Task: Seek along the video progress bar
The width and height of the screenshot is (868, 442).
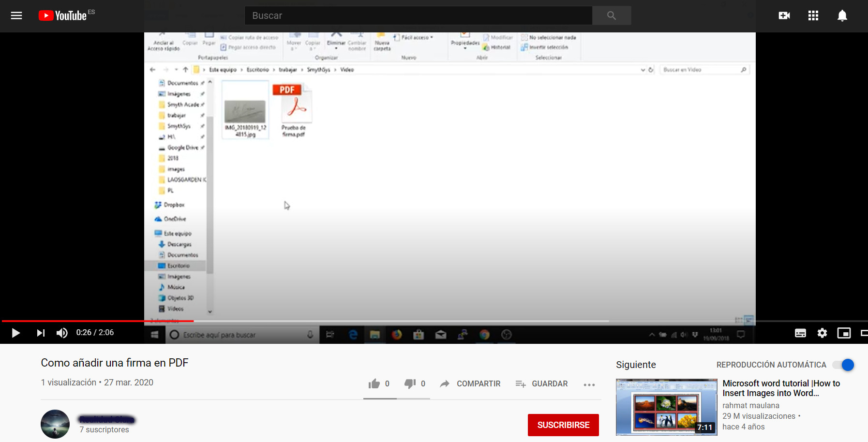Action: point(387,321)
